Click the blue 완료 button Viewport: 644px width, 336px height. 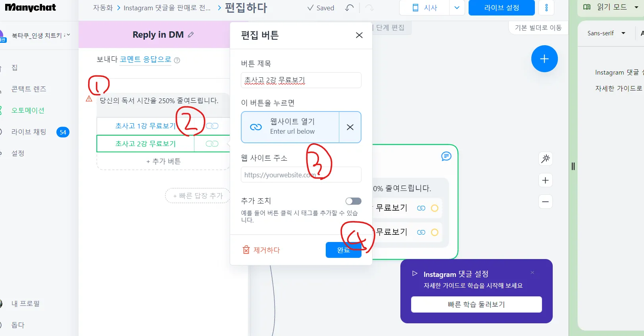(344, 250)
